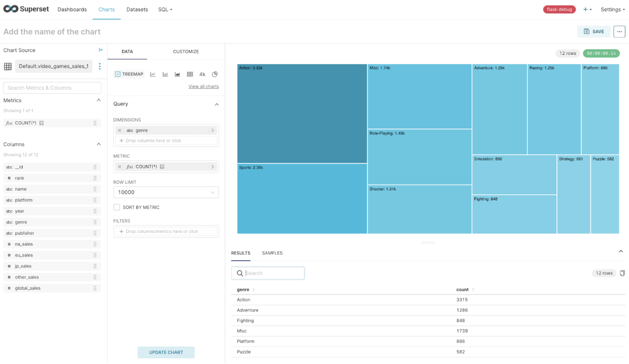Go to Dashboards
The width and height of the screenshot is (629, 364).
(x=72, y=9)
